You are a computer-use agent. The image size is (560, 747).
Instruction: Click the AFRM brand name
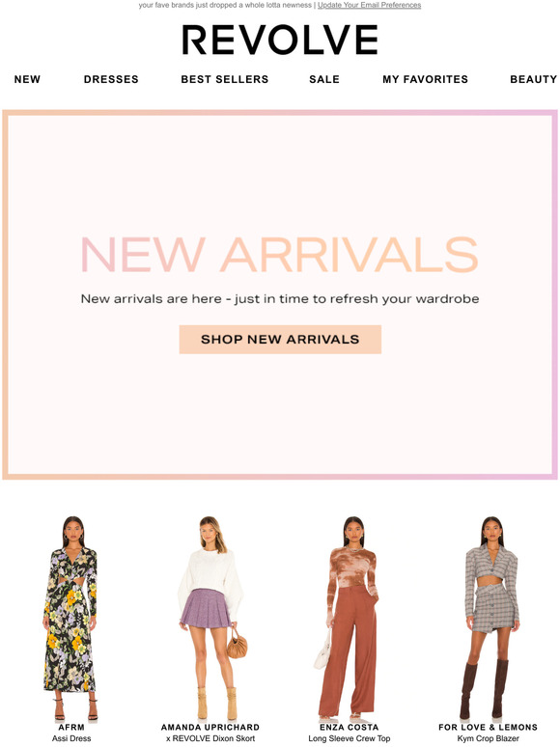[71, 728]
